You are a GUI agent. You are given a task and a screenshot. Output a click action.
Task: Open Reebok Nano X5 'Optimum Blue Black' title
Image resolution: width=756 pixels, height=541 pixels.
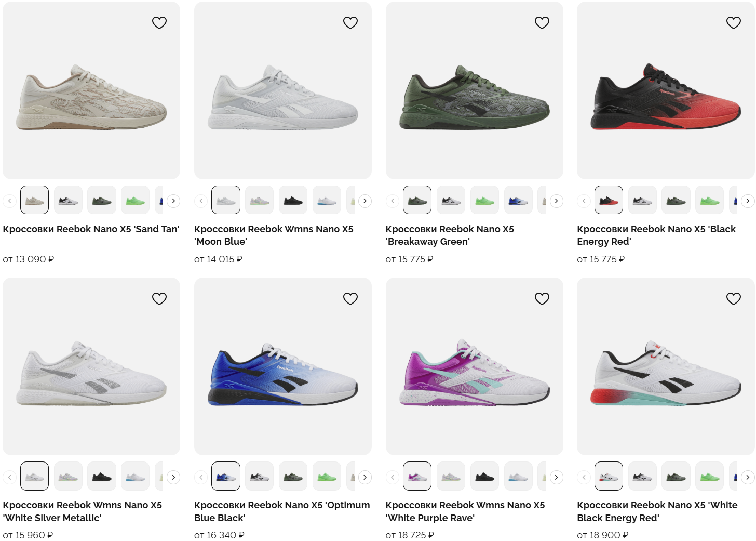pyautogui.click(x=282, y=511)
